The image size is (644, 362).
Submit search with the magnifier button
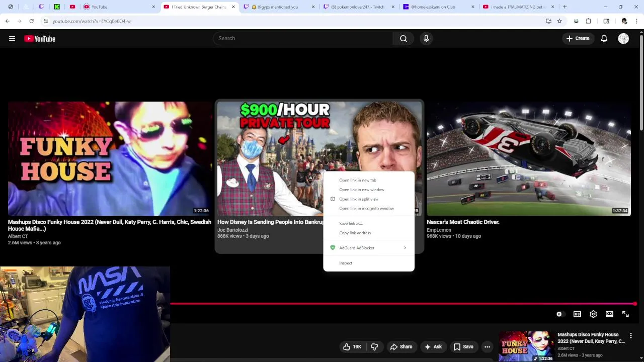coord(404,39)
